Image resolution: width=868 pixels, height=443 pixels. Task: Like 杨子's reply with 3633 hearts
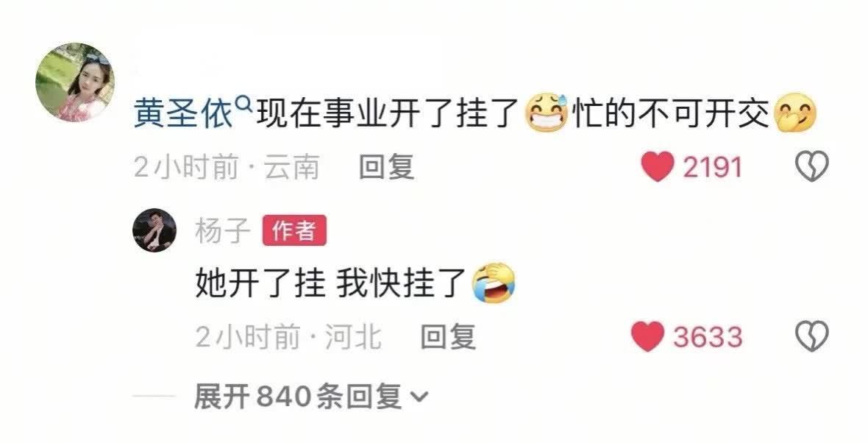tap(647, 337)
